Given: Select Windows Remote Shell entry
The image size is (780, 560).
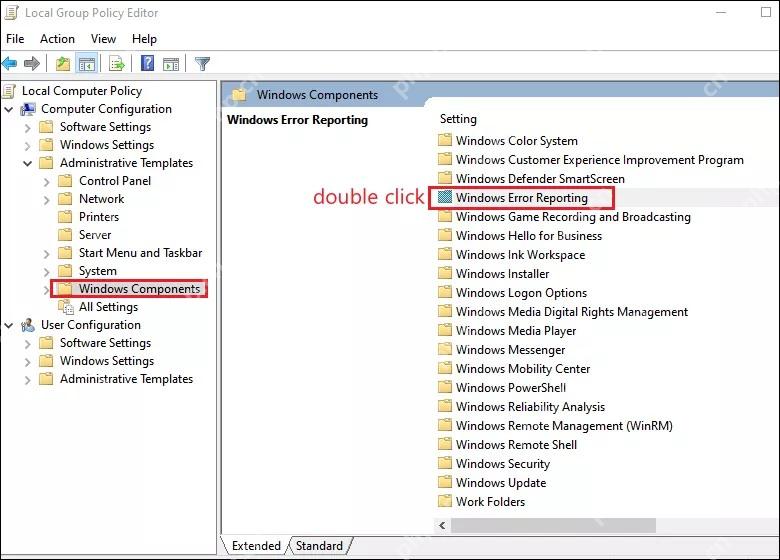Looking at the screenshot, I should click(516, 445).
